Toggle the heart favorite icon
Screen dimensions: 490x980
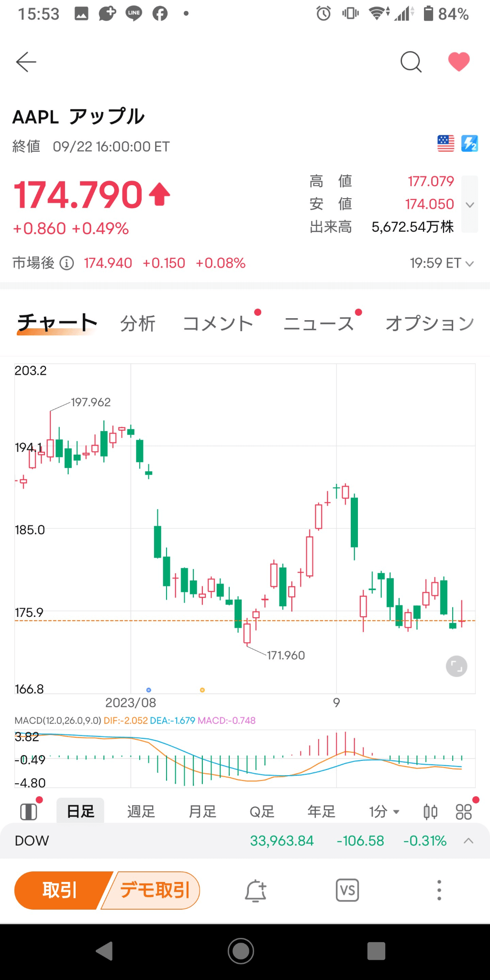point(458,62)
